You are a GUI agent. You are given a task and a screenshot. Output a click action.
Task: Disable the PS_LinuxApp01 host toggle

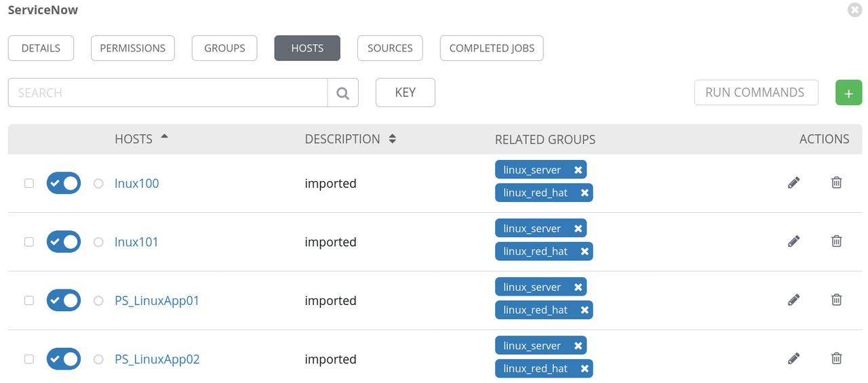(64, 300)
